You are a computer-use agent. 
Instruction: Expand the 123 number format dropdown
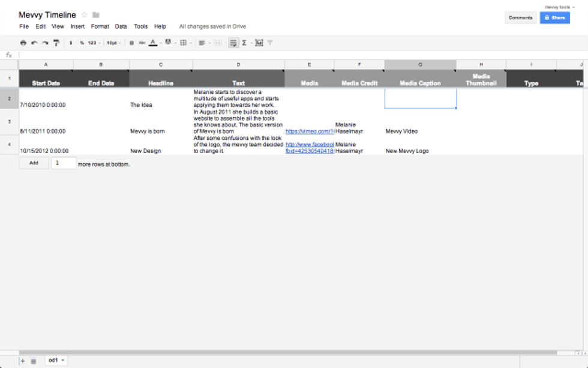click(94, 43)
